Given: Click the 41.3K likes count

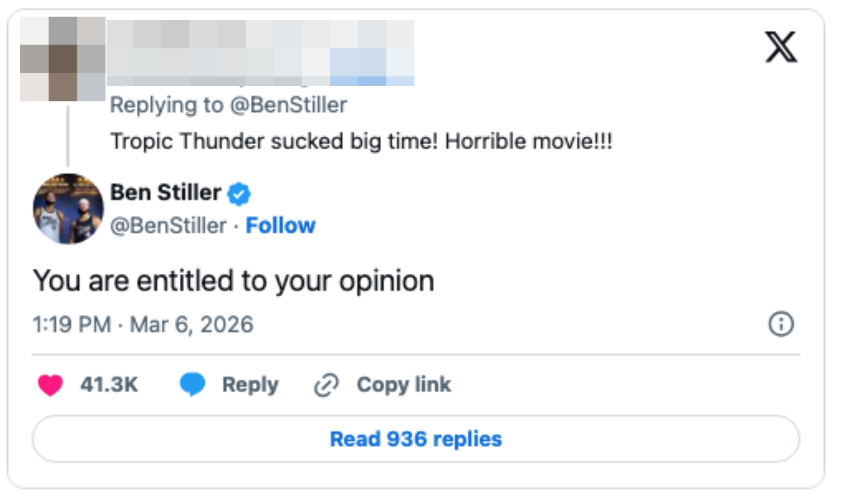Looking at the screenshot, I should click(x=109, y=385).
